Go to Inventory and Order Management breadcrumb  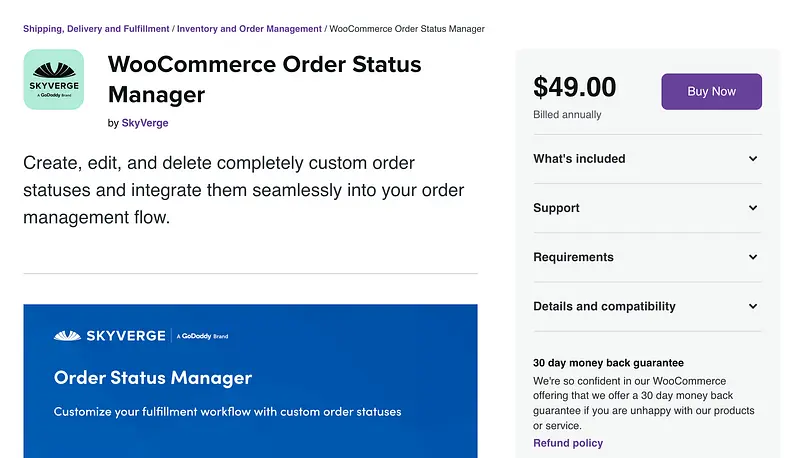[249, 29]
